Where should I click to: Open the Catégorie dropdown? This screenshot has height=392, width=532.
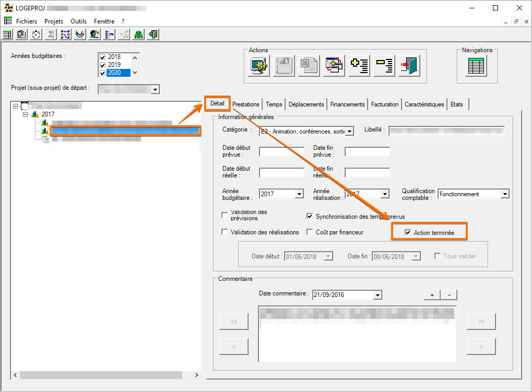tap(350, 132)
